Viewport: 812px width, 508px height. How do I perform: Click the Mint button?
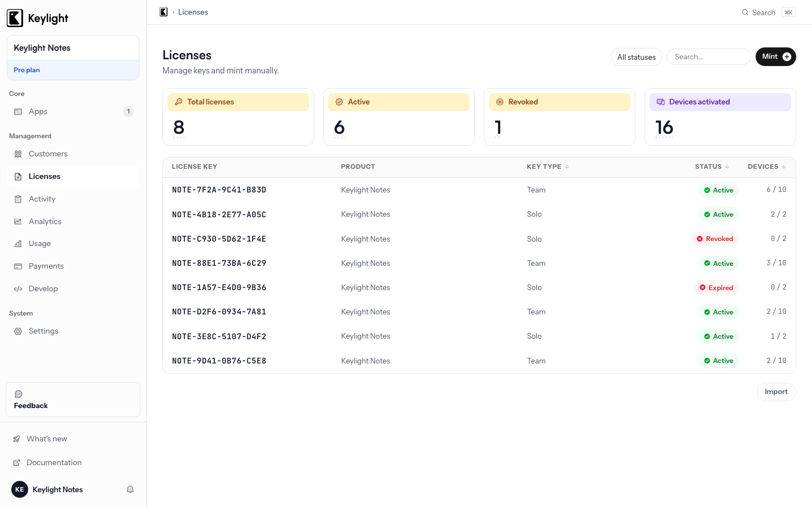coord(775,56)
